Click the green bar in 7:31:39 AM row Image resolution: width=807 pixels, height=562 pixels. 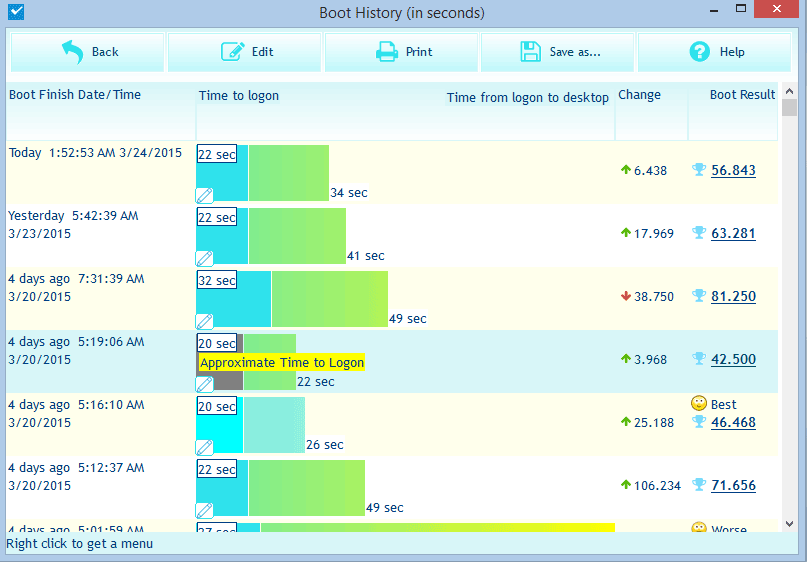[329, 298]
